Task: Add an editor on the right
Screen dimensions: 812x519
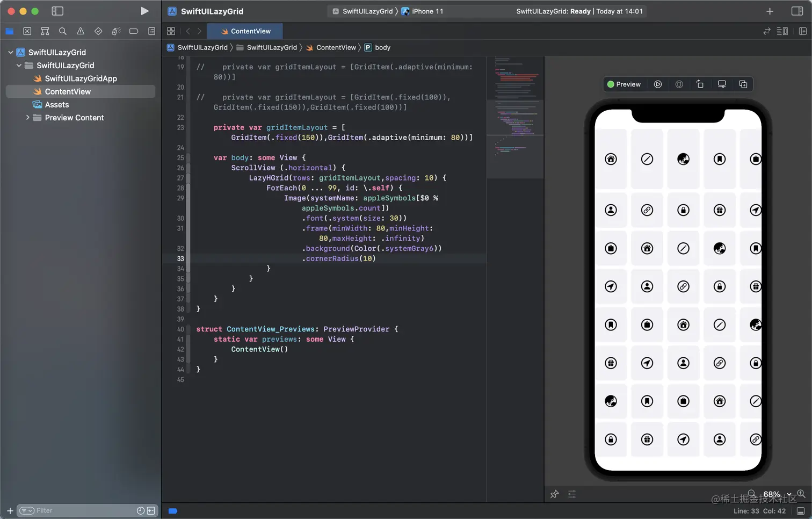Action: coord(802,31)
